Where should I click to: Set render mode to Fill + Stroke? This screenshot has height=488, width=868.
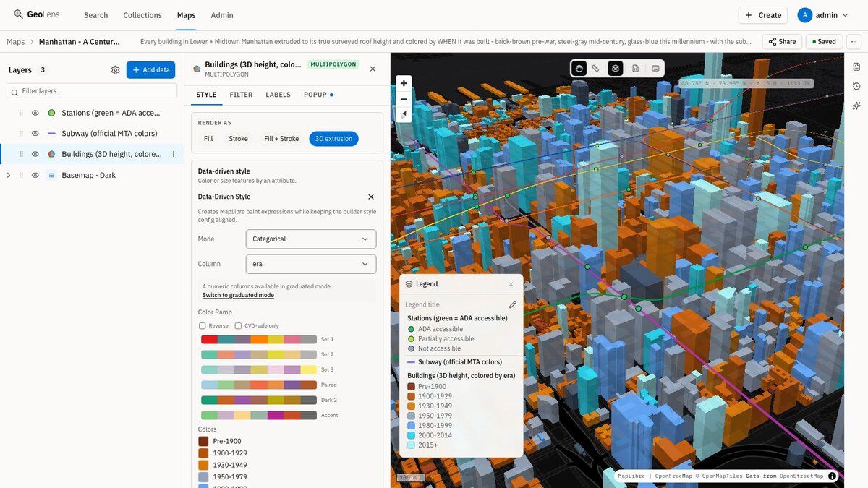pos(281,139)
